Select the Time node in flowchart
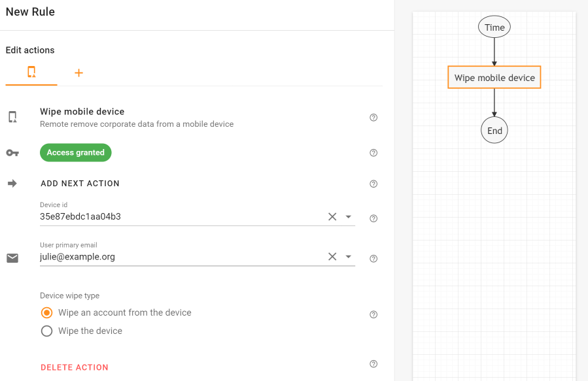The width and height of the screenshot is (588, 381). [494, 27]
